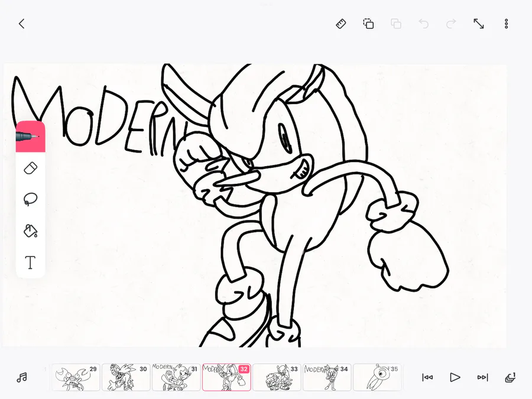
Task: Play the animation
Action: (x=455, y=377)
